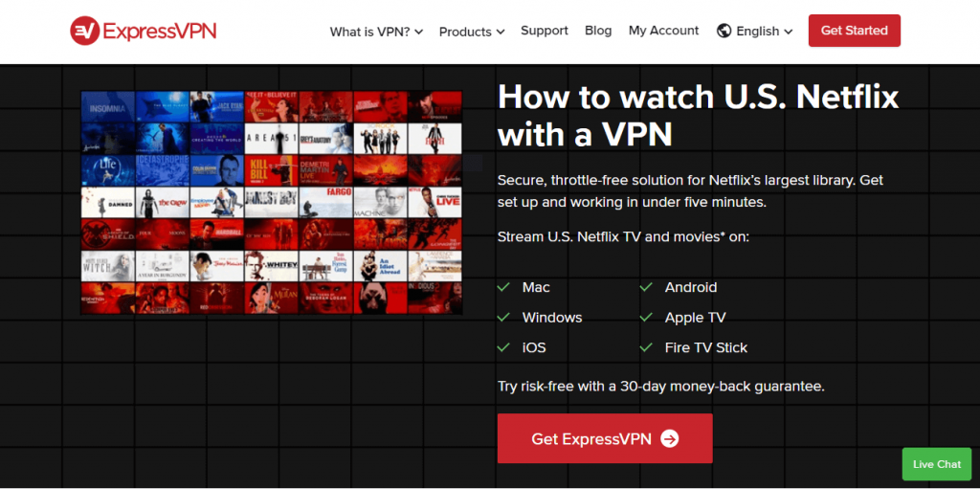Click the Mac platform label
Screen dimensions: 980x489
tap(536, 288)
